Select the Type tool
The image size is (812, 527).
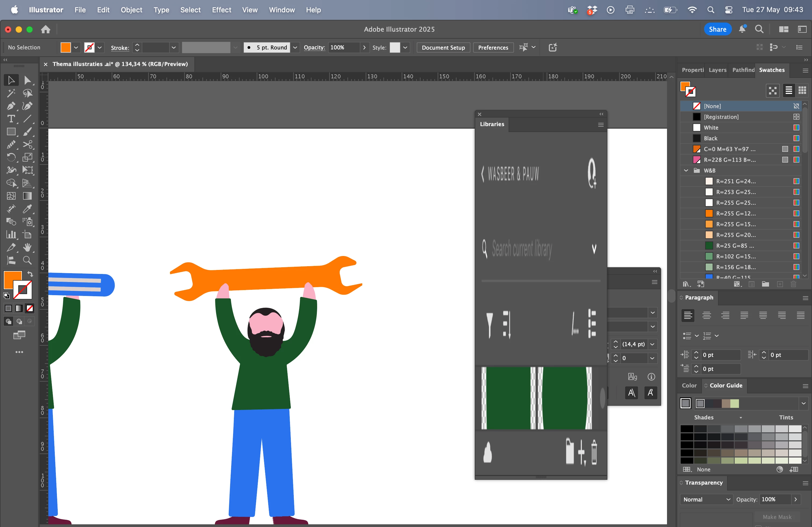click(x=11, y=119)
